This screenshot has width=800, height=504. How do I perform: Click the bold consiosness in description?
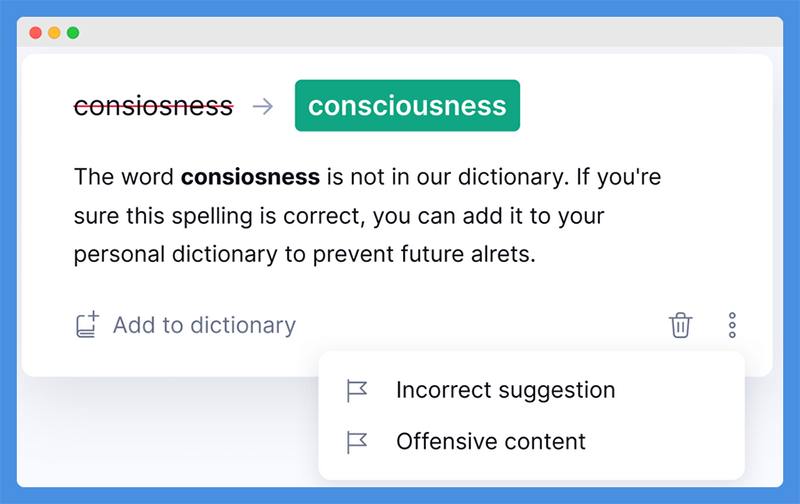coord(251,177)
